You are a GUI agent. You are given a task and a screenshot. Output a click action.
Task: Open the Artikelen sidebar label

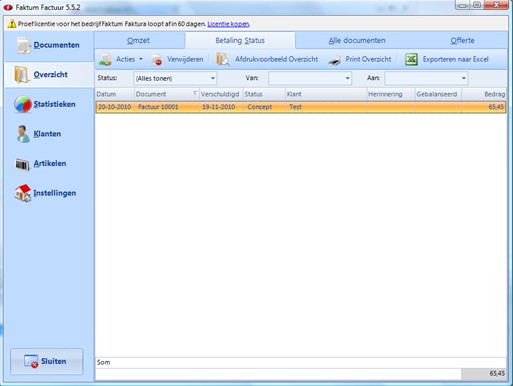tap(50, 164)
